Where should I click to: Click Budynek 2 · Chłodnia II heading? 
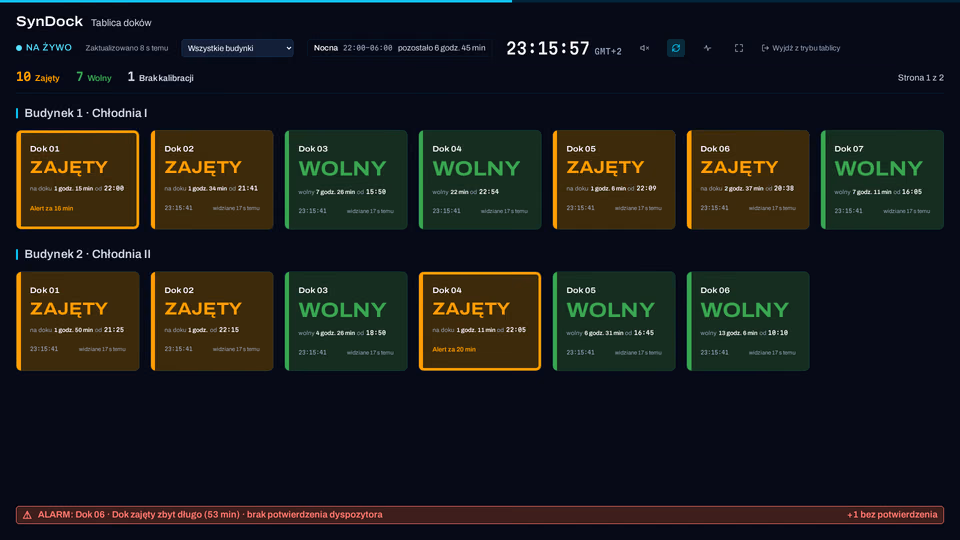coord(88,254)
